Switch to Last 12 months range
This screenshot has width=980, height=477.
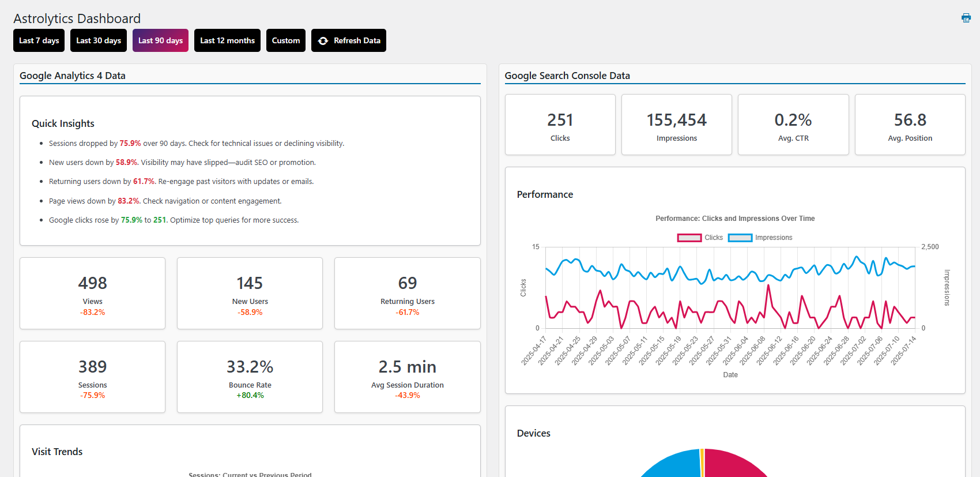coord(227,40)
